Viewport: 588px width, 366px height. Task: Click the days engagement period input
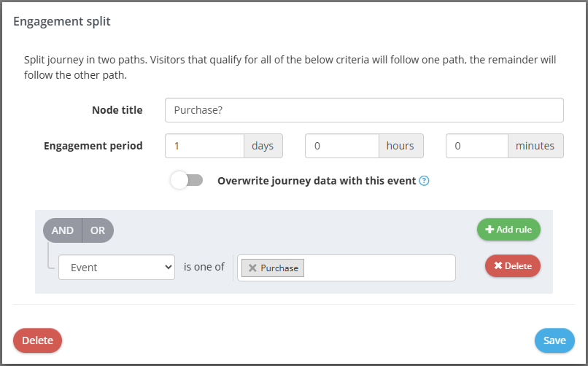tap(204, 146)
